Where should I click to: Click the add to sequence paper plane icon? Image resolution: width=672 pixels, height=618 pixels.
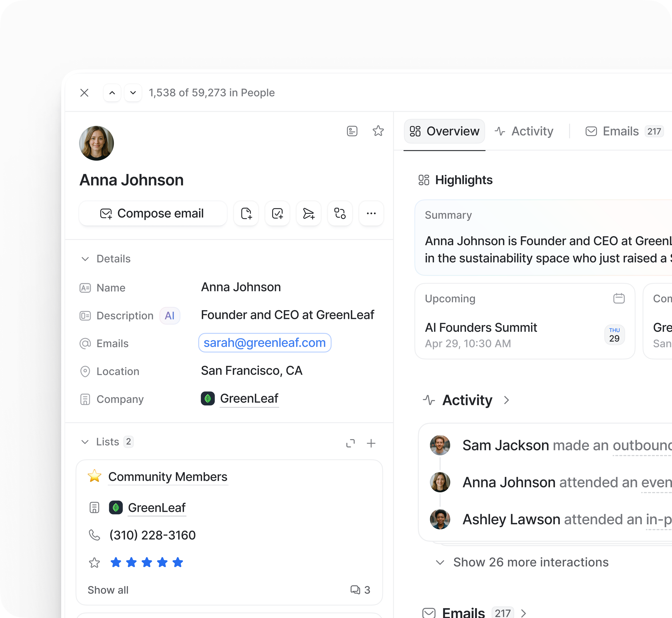coord(308,213)
